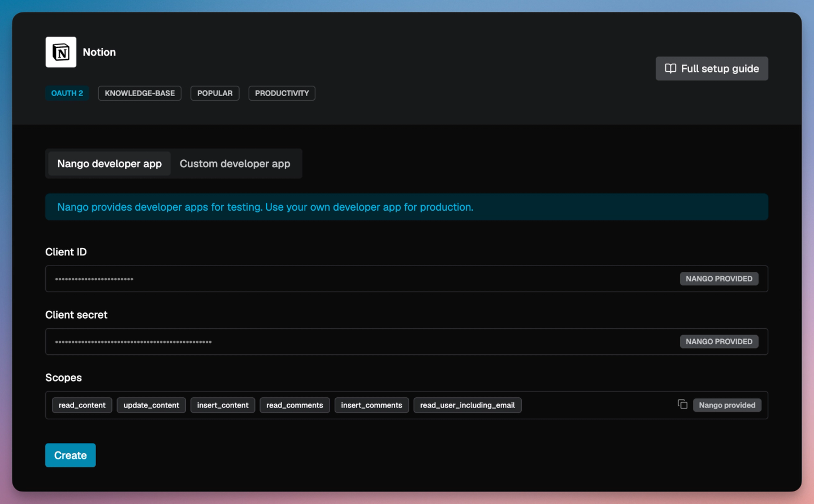Viewport: 814px width, 504px height.
Task: Open the Full setup guide
Action: click(x=712, y=68)
